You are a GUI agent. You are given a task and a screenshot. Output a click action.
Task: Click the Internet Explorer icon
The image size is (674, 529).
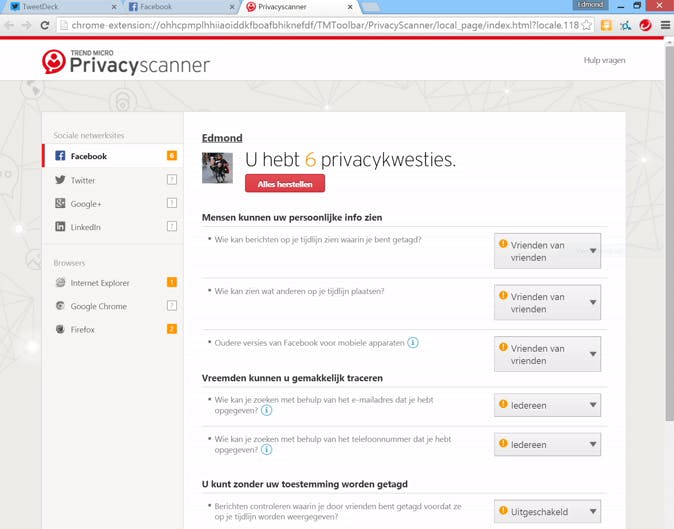[x=60, y=282]
